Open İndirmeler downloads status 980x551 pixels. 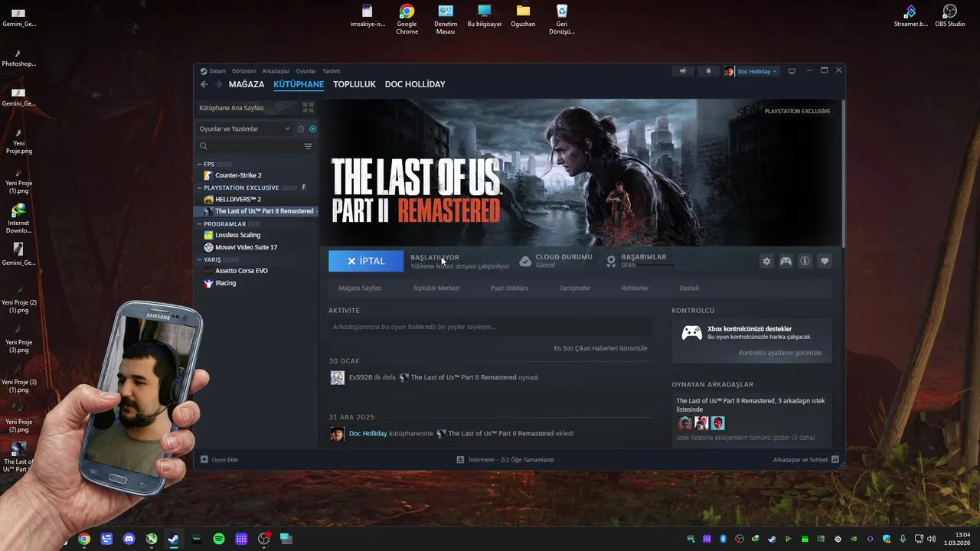(505, 460)
